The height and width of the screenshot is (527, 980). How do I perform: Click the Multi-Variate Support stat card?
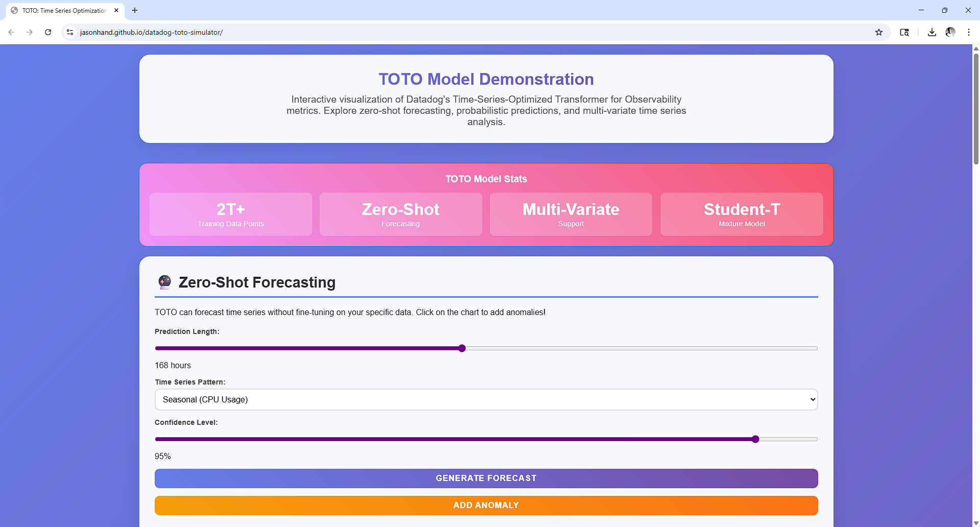(x=571, y=214)
